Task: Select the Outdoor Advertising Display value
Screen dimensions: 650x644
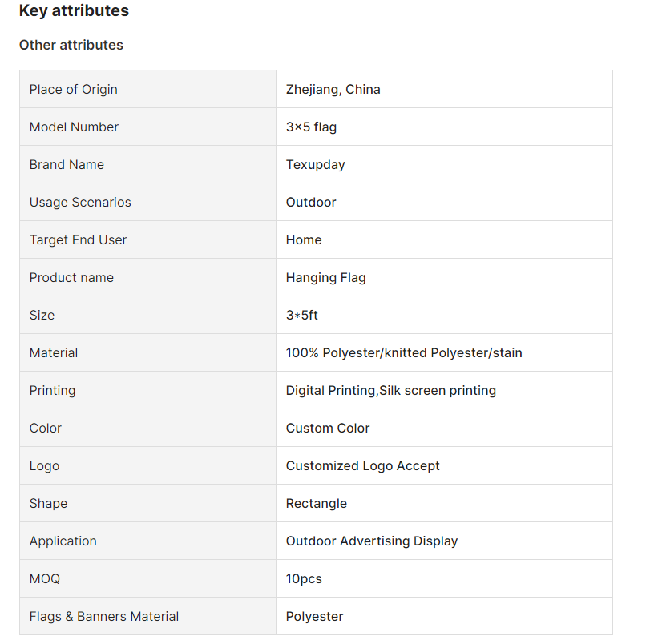Action: pyautogui.click(x=372, y=541)
